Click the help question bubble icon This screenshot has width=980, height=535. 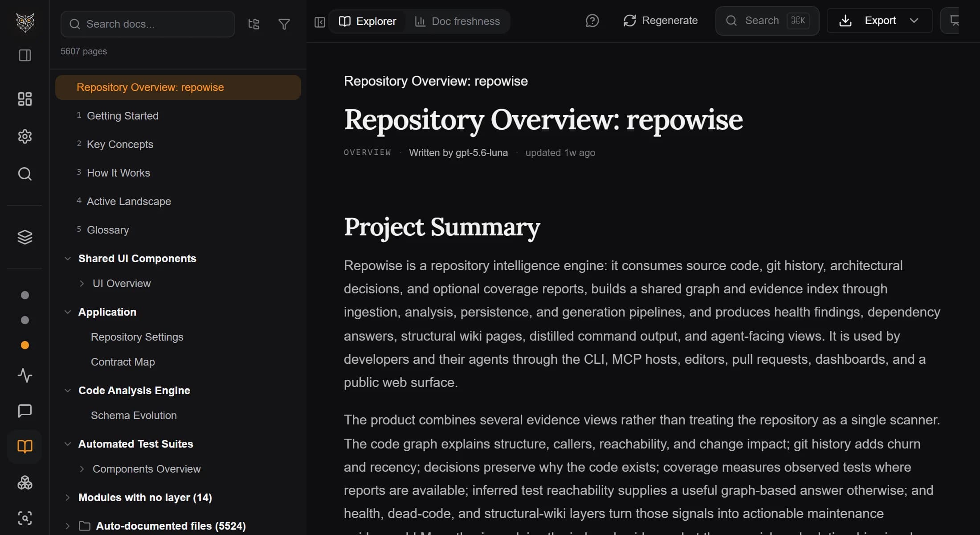[592, 21]
